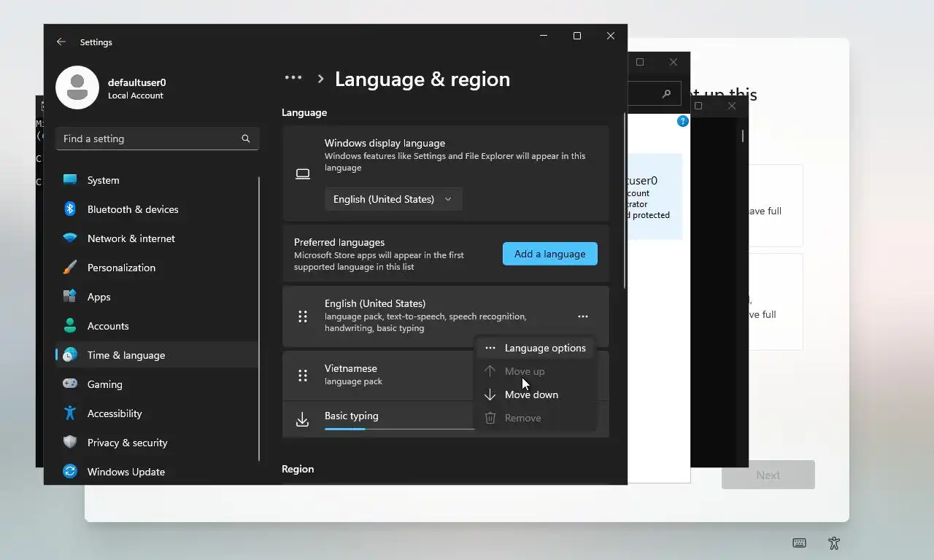The width and height of the screenshot is (934, 560).
Task: Choose Remove in the context menu
Action: (x=536, y=418)
